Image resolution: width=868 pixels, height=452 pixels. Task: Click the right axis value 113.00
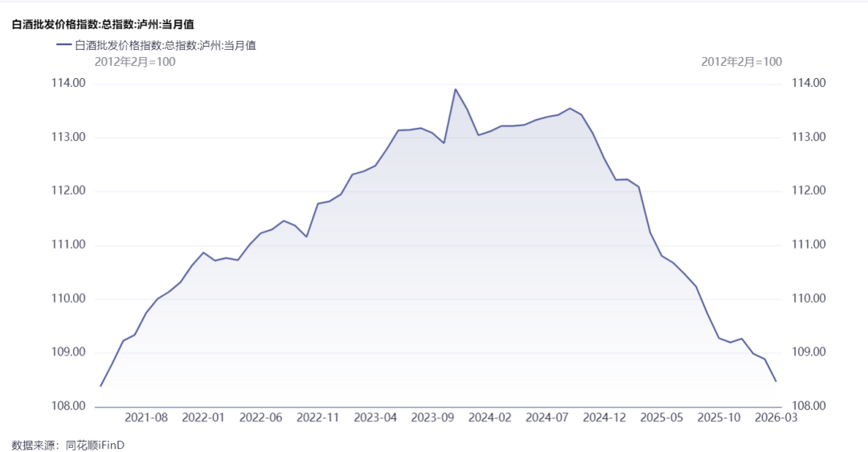[x=809, y=137]
